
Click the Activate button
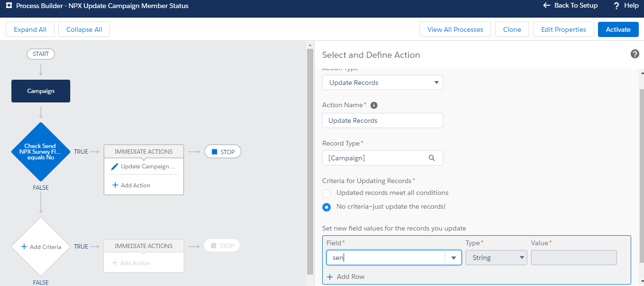click(618, 29)
